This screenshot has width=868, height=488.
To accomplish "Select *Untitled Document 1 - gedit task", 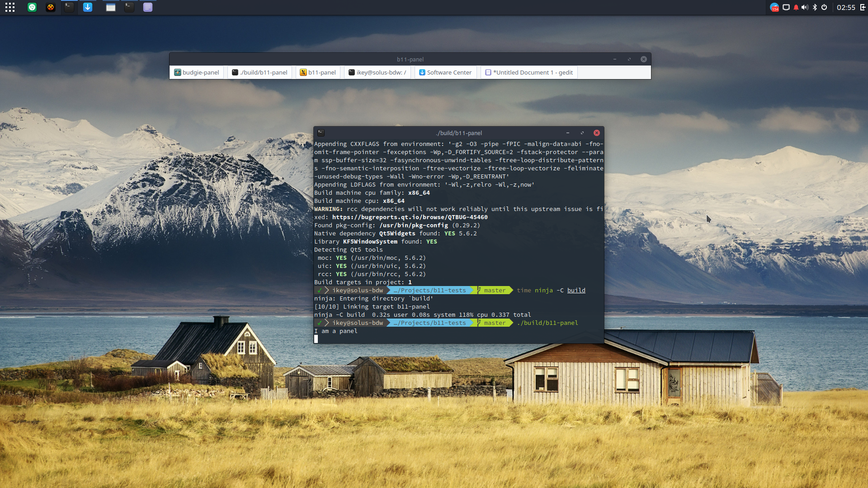I will pyautogui.click(x=529, y=72).
